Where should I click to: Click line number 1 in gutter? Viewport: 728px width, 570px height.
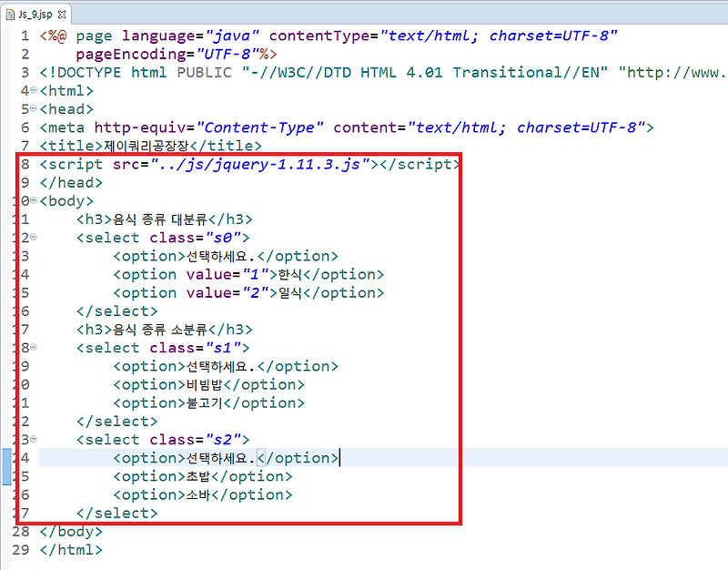pyautogui.click(x=25, y=36)
